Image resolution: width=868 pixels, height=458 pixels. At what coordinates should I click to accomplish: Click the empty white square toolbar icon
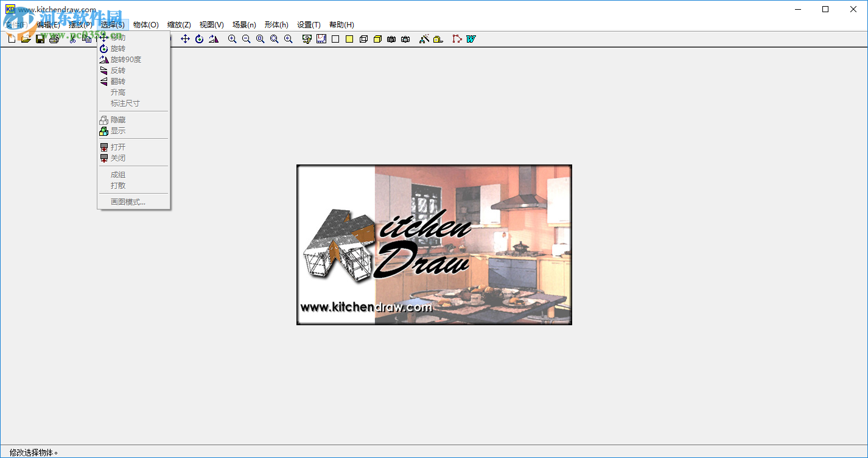(335, 39)
